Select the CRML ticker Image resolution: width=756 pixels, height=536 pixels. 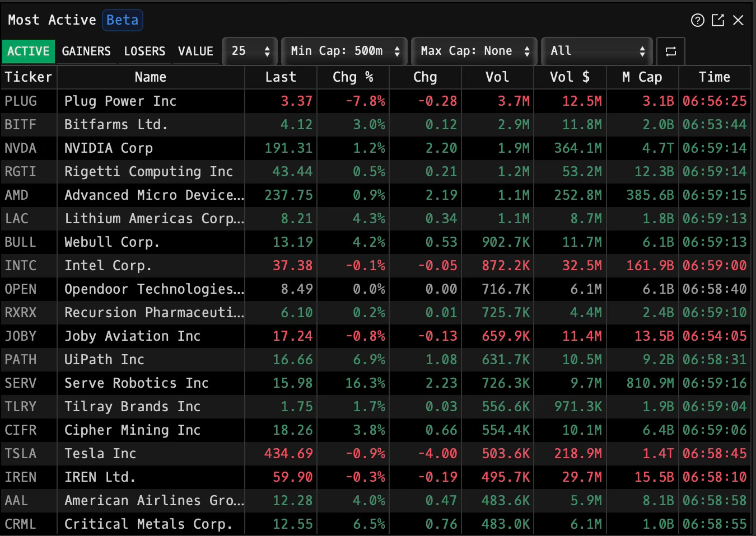[x=21, y=524]
